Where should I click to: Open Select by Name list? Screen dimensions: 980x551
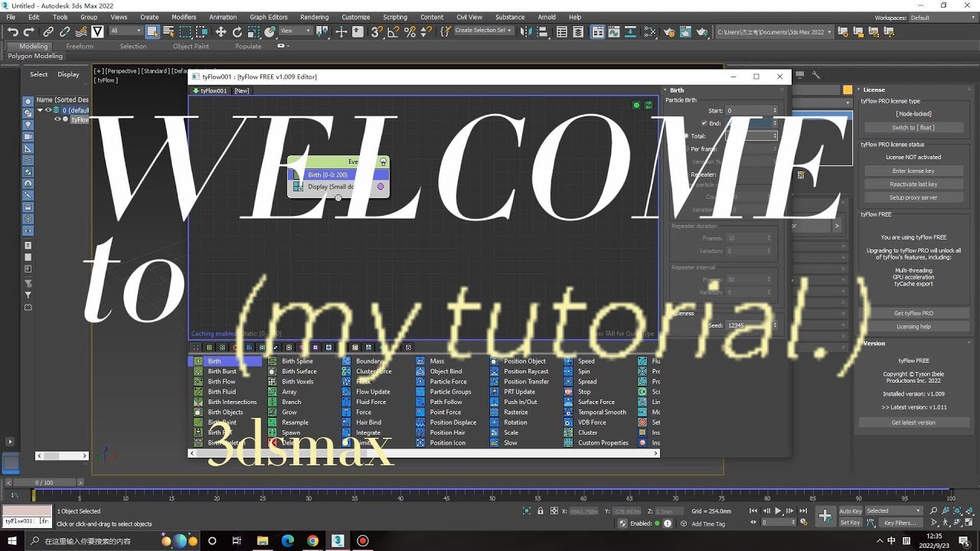pos(168,31)
